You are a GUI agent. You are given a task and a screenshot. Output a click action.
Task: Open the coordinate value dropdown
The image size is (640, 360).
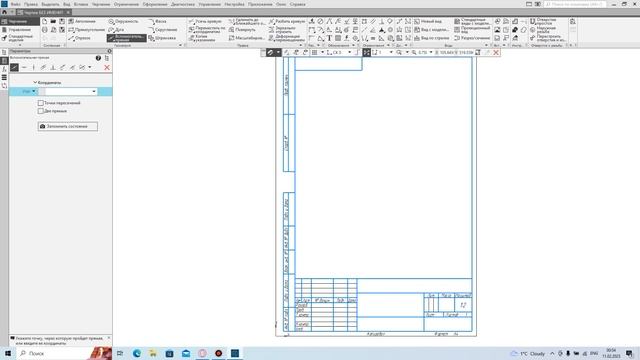click(94, 91)
